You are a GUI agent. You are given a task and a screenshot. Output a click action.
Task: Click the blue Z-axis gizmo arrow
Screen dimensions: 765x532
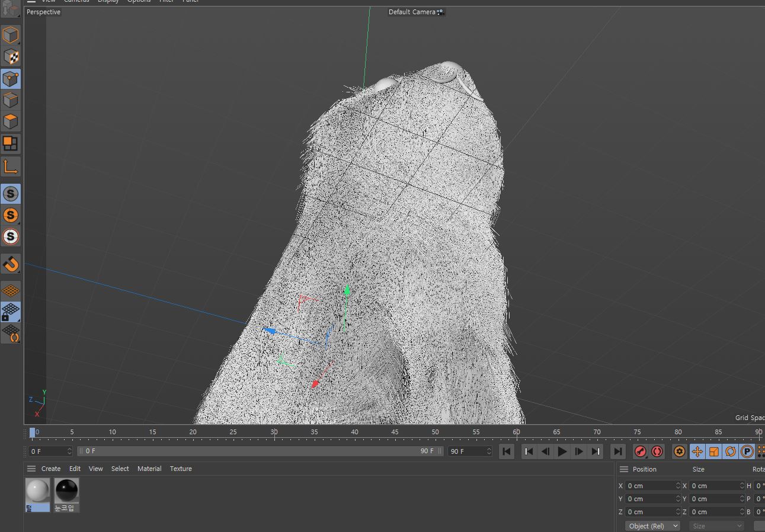click(x=269, y=331)
